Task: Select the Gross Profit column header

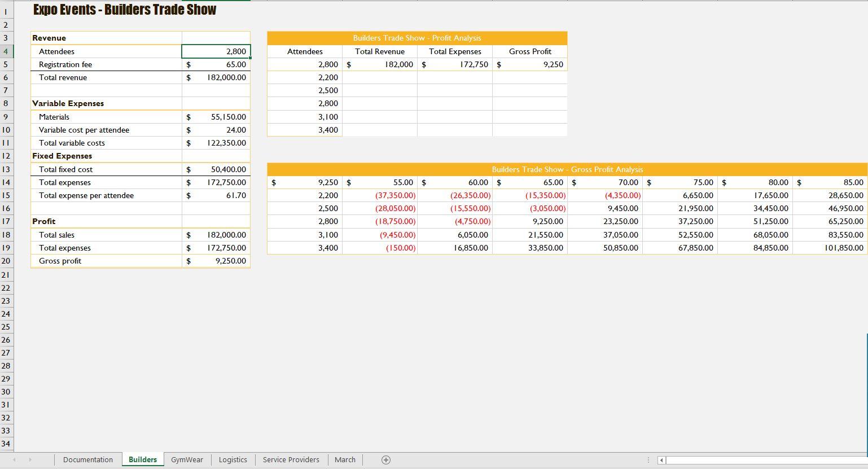Action: point(530,51)
